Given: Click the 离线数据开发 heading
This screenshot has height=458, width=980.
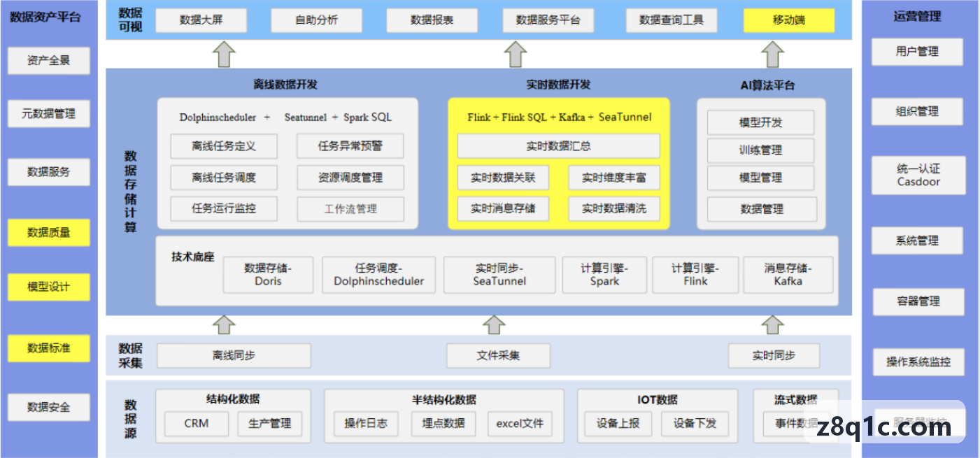Looking at the screenshot, I should 285,85.
